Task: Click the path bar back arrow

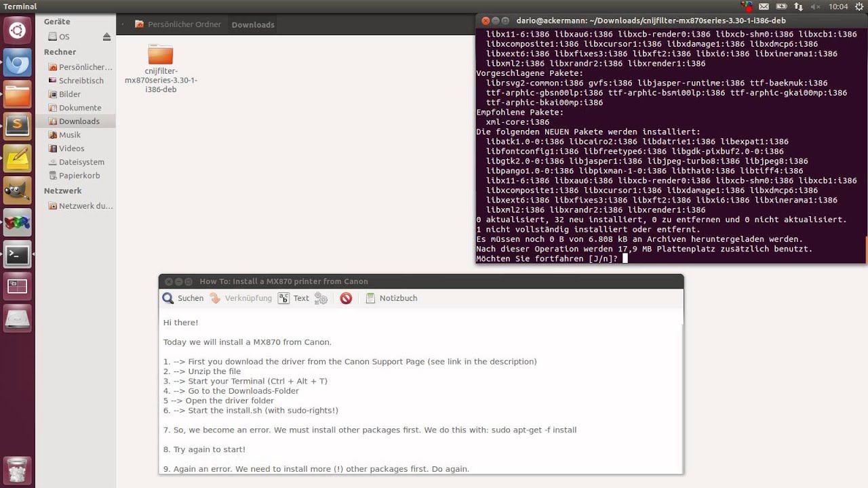Action: pyautogui.click(x=123, y=24)
